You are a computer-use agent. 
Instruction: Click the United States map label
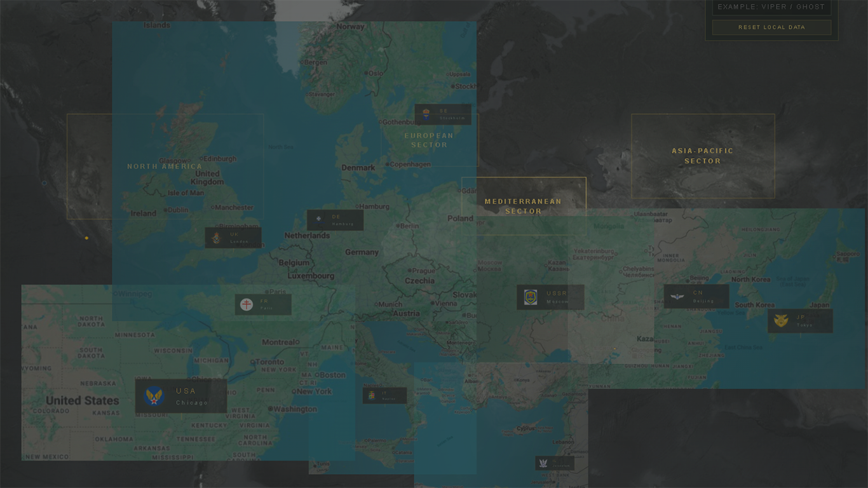(x=83, y=401)
